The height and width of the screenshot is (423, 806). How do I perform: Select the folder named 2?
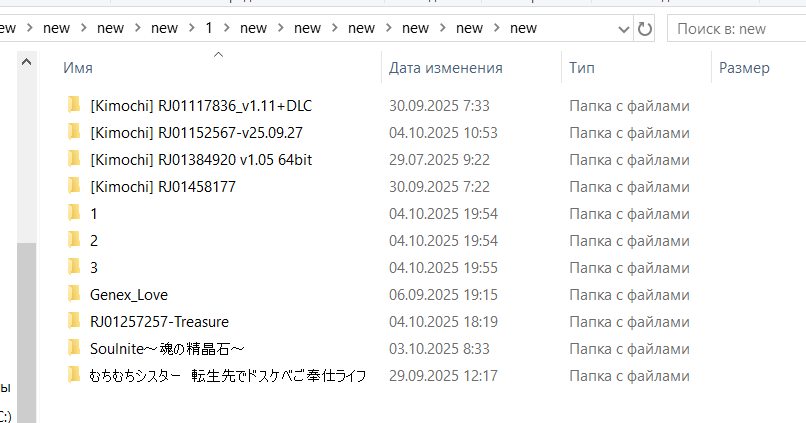(94, 240)
